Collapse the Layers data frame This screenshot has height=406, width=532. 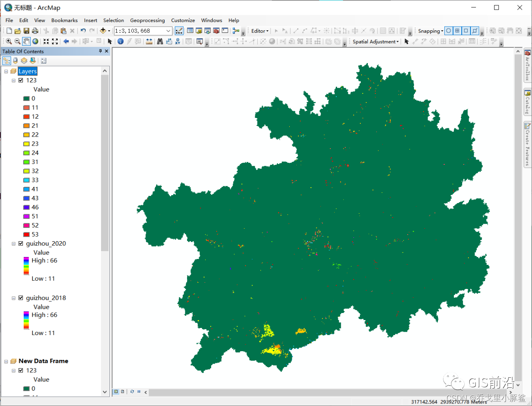coord(6,71)
